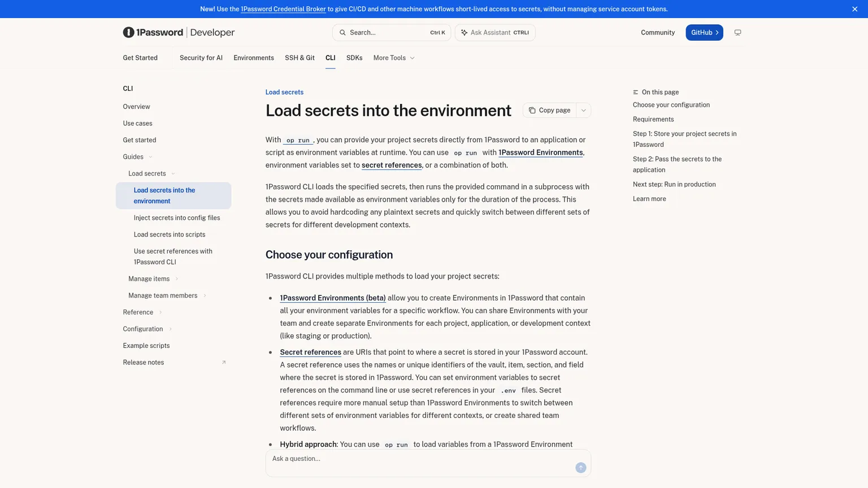The height and width of the screenshot is (488, 868).
Task: Expand the Configuration section chevron
Action: pos(170,329)
